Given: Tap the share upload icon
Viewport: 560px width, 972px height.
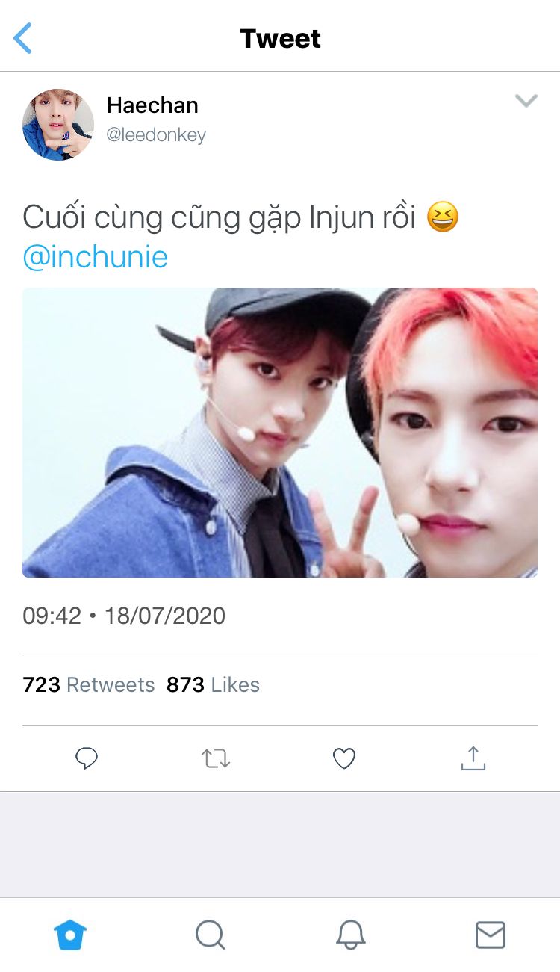Looking at the screenshot, I should point(473,758).
